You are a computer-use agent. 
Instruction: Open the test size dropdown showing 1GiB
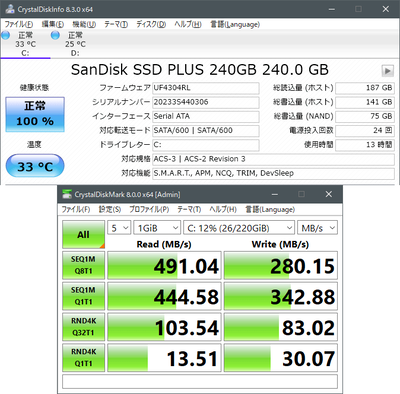click(157, 228)
